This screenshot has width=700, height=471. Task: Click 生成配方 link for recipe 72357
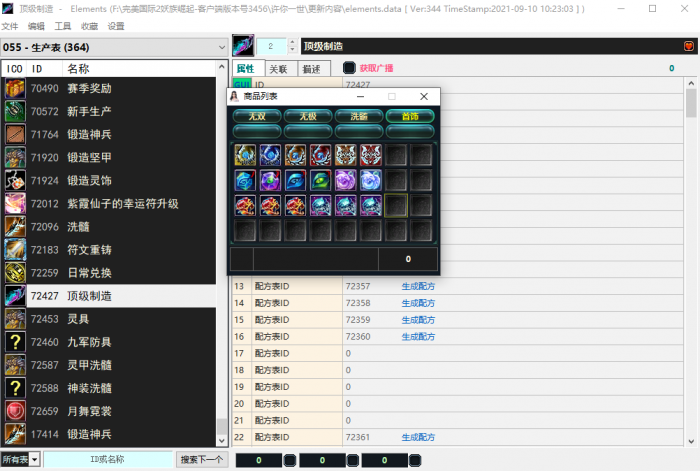click(418, 286)
